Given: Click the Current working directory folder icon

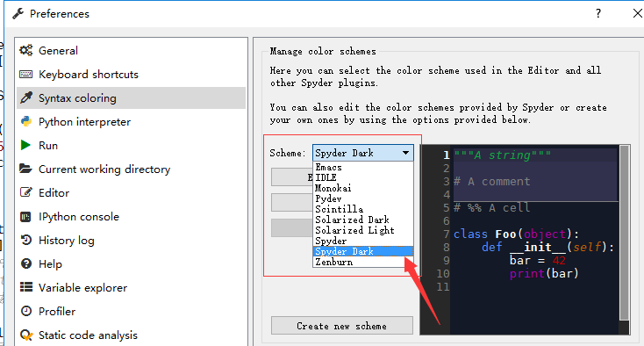Looking at the screenshot, I should click(25, 169).
